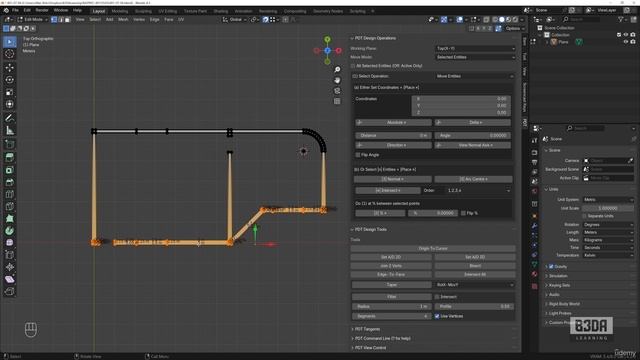Check All Selected Entities checkbox
The height and width of the screenshot is (360, 640).
point(353,66)
